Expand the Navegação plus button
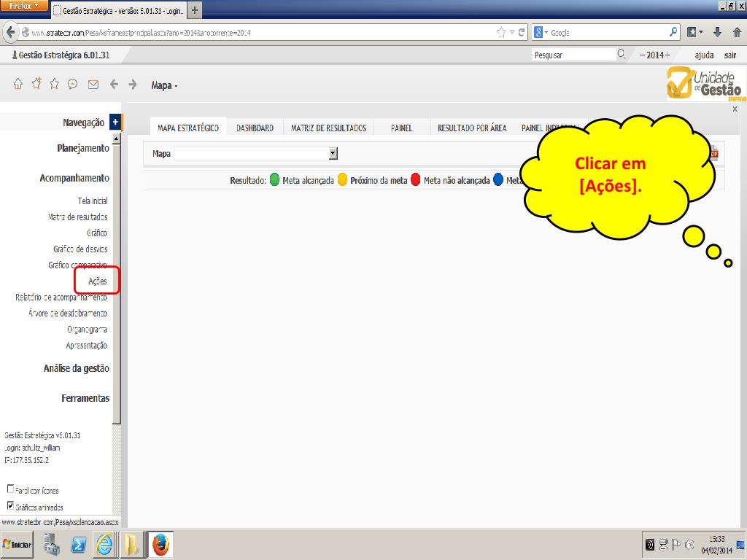This screenshot has width=747, height=560. [x=115, y=122]
